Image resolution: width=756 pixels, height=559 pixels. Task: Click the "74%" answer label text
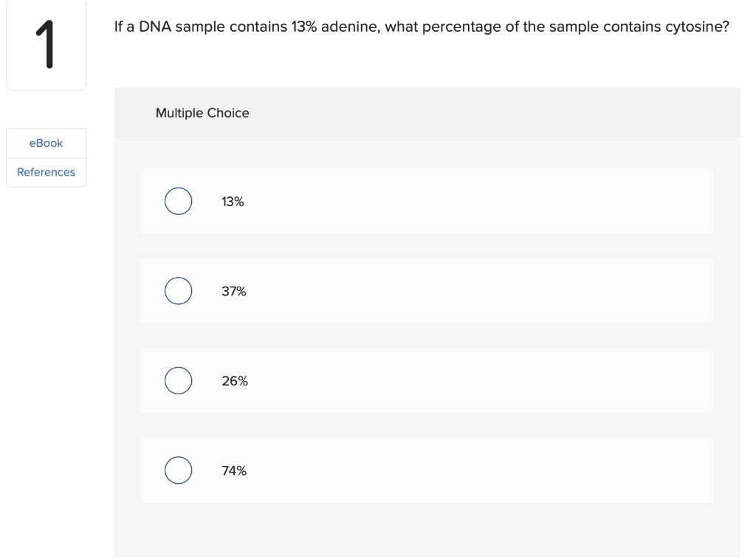234,470
